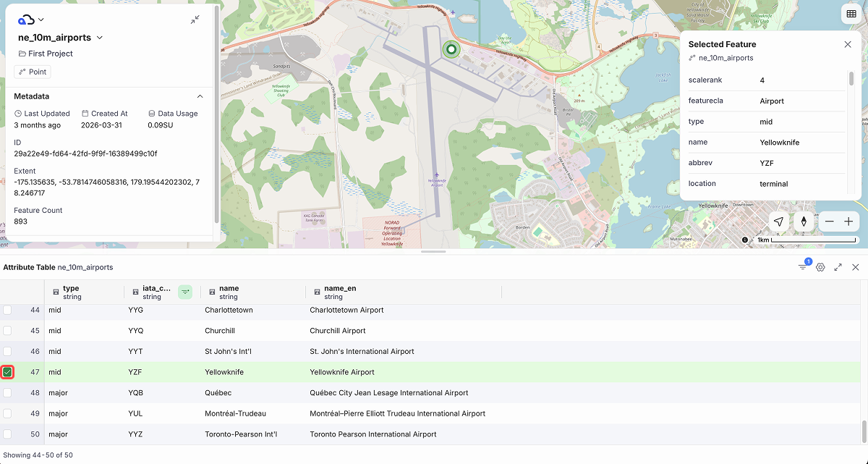Open attribute table settings gear

(x=820, y=267)
